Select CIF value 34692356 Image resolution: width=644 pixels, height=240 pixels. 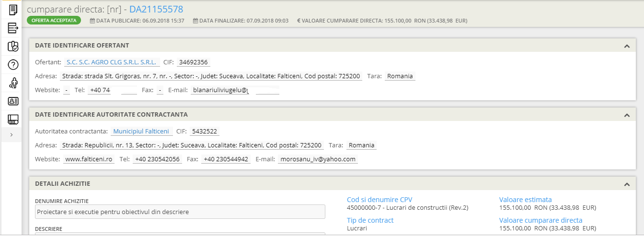point(194,62)
